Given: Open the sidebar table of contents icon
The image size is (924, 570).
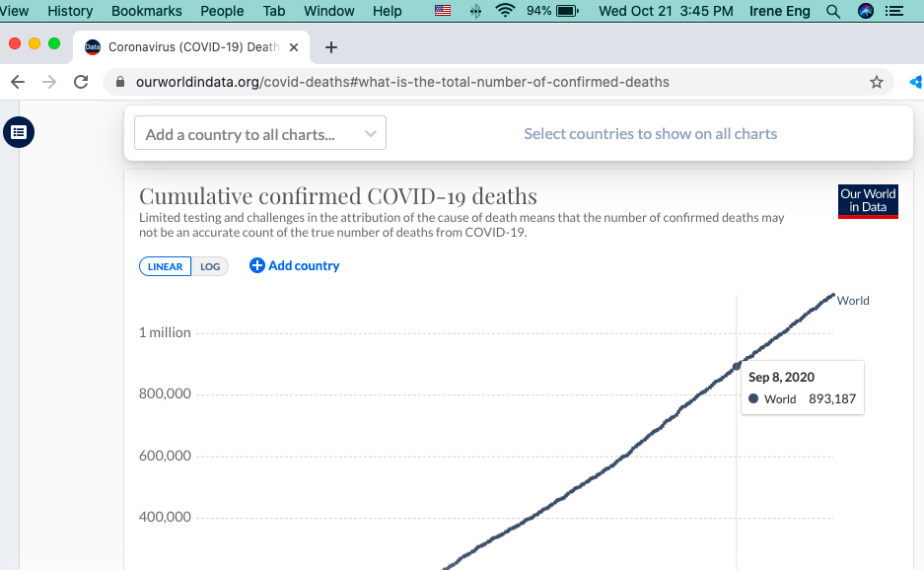Looking at the screenshot, I should pos(19,132).
